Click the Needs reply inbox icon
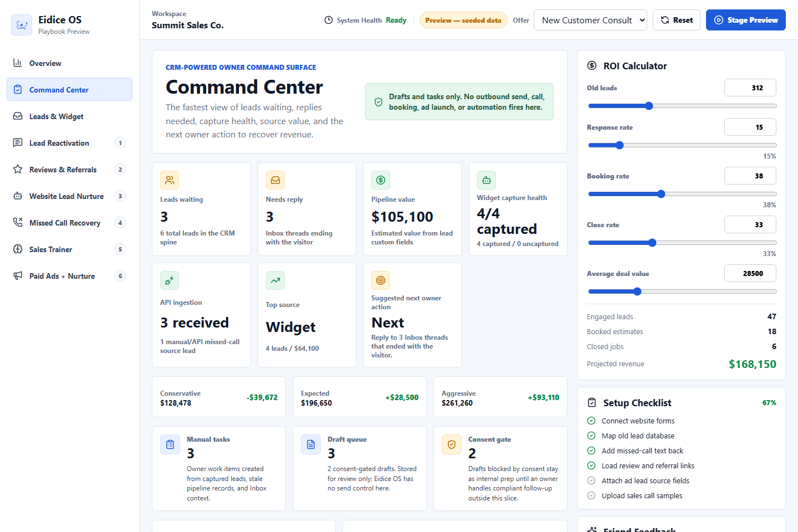This screenshot has width=798, height=532. 275,180
